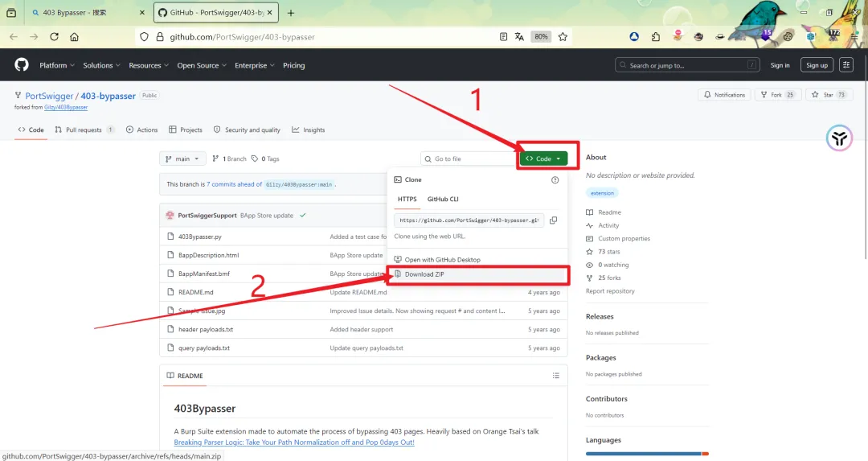The width and height of the screenshot is (868, 461).
Task: Click the 80% zoom level indicator
Action: [541, 36]
